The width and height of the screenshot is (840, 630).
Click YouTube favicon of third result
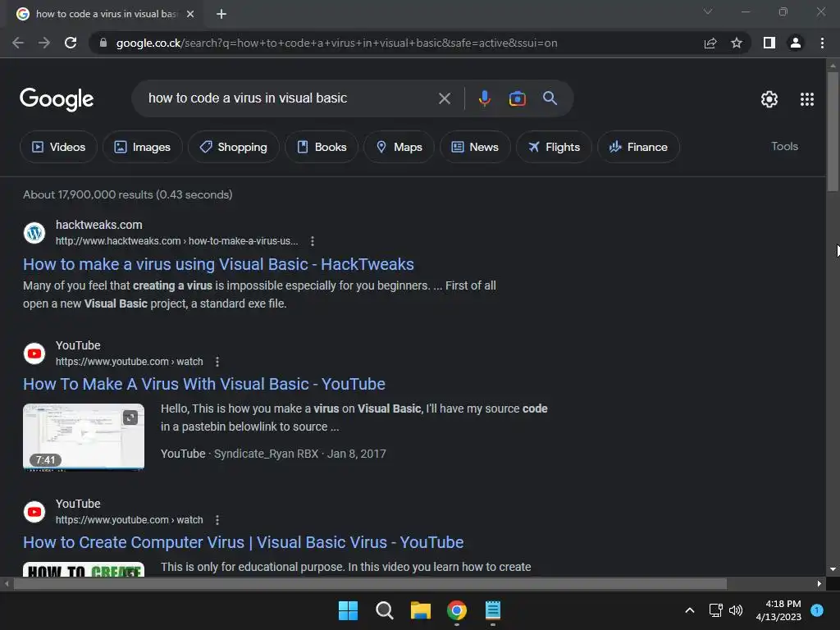click(x=34, y=512)
